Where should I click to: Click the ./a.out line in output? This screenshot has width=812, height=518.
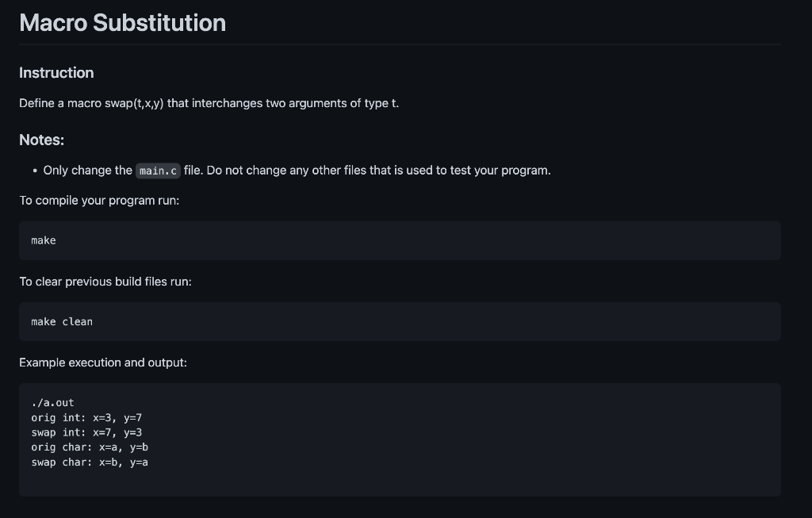click(x=52, y=402)
